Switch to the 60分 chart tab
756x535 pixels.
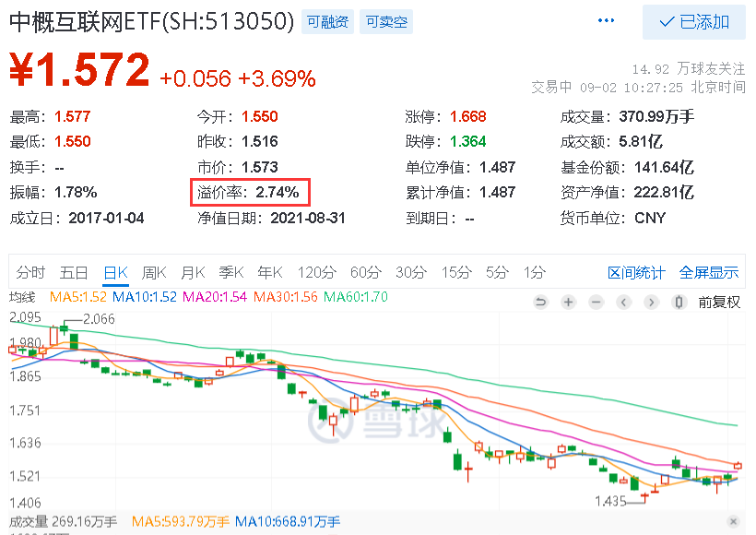coord(365,272)
